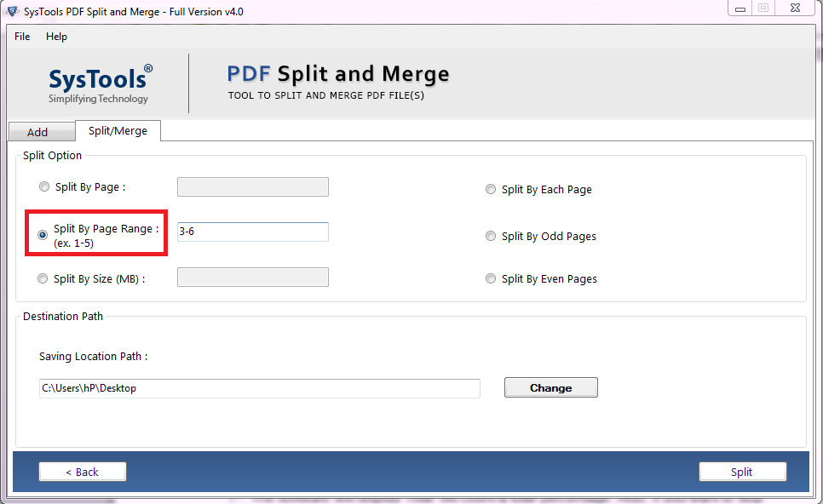
Task: Select the Split By Page radio button
Action: tap(43, 186)
